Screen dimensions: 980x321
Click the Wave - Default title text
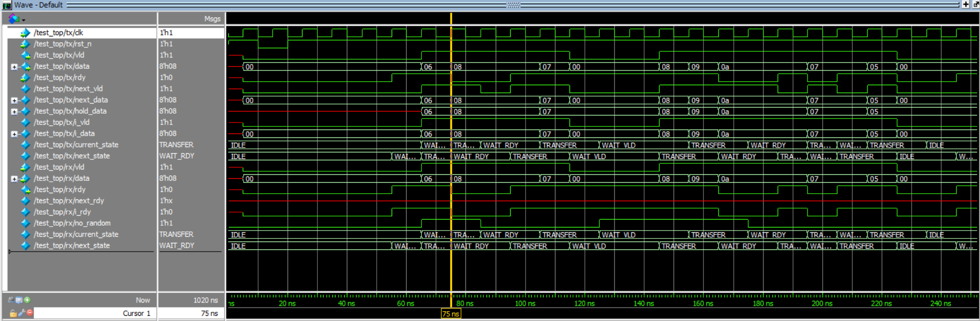(x=39, y=5)
